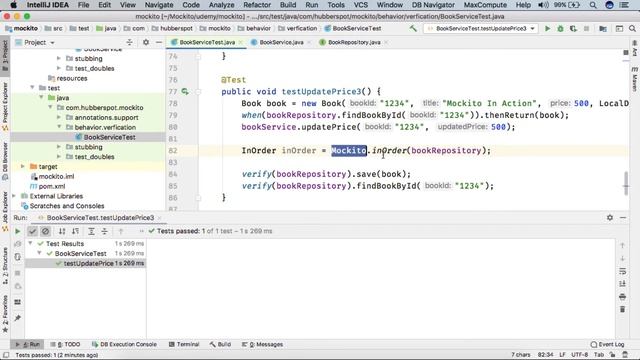Close the BookServiceTest.java editor tab
Screen dimensions: 640x360
tap(241, 42)
